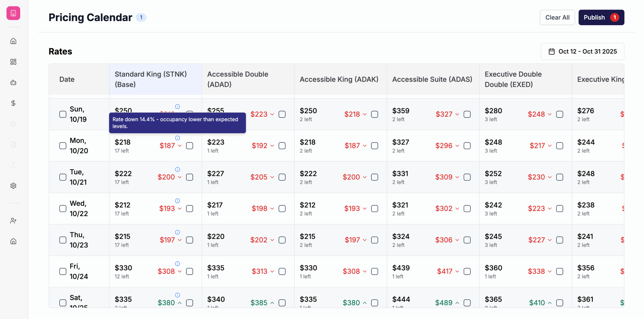Open the Oct 12 - Oct 31 2025 date picker
Viewport: 644px width, 319px height.
click(x=582, y=51)
